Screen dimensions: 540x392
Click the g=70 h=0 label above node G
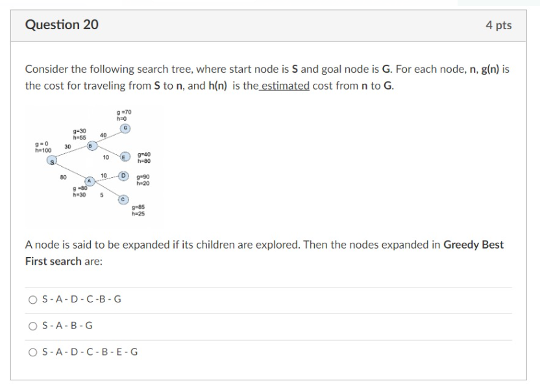click(x=124, y=115)
